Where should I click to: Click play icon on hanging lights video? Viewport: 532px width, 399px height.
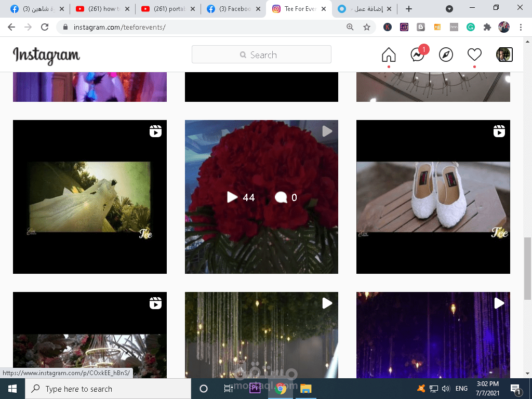point(327,303)
